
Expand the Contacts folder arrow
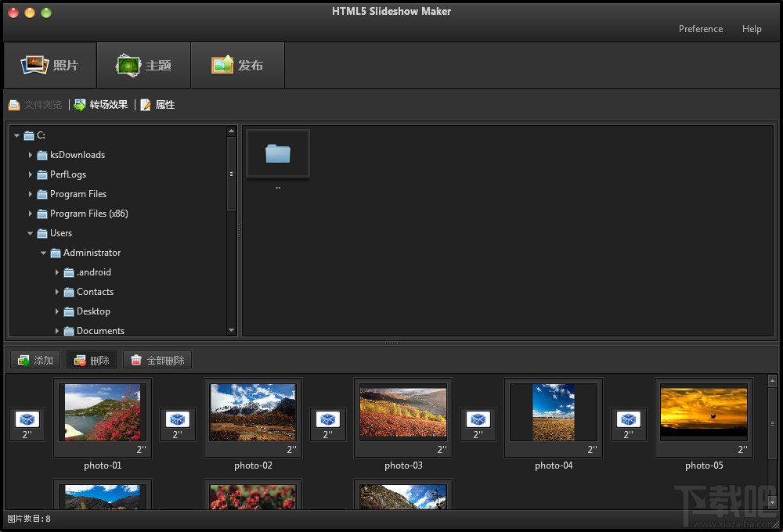click(x=56, y=292)
